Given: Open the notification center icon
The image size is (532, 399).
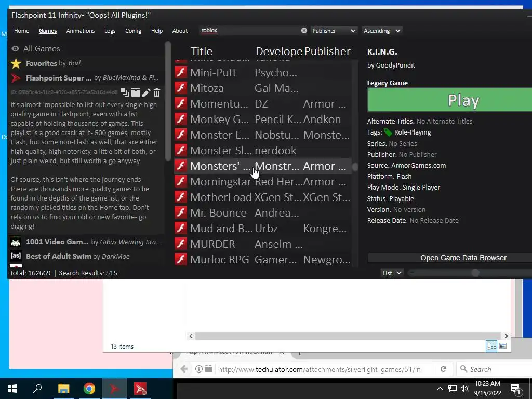Looking at the screenshot, I should pos(516,389).
